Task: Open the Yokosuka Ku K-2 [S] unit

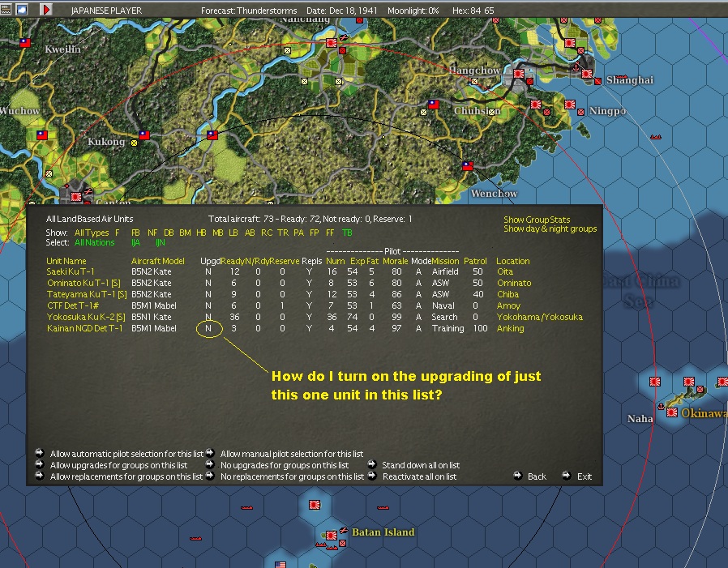Action: coord(87,317)
